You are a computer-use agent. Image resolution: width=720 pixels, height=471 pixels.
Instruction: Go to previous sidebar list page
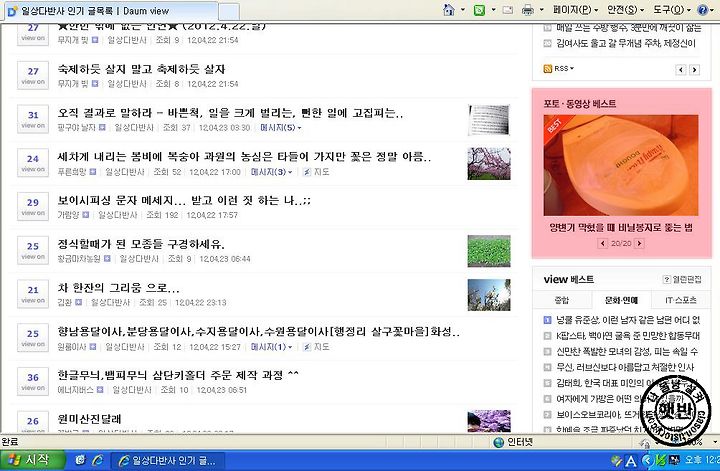click(681, 70)
